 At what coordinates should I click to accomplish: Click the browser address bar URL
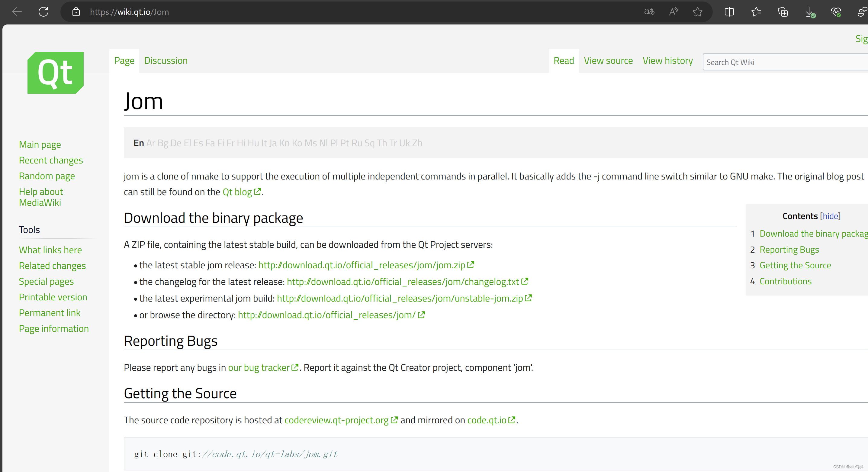[x=129, y=12]
